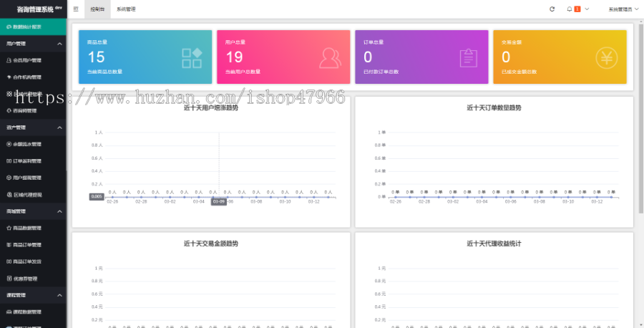This screenshot has width=644, height=328.
Task: Click the 0.005 y-axis pointer label
Action: pos(97,196)
